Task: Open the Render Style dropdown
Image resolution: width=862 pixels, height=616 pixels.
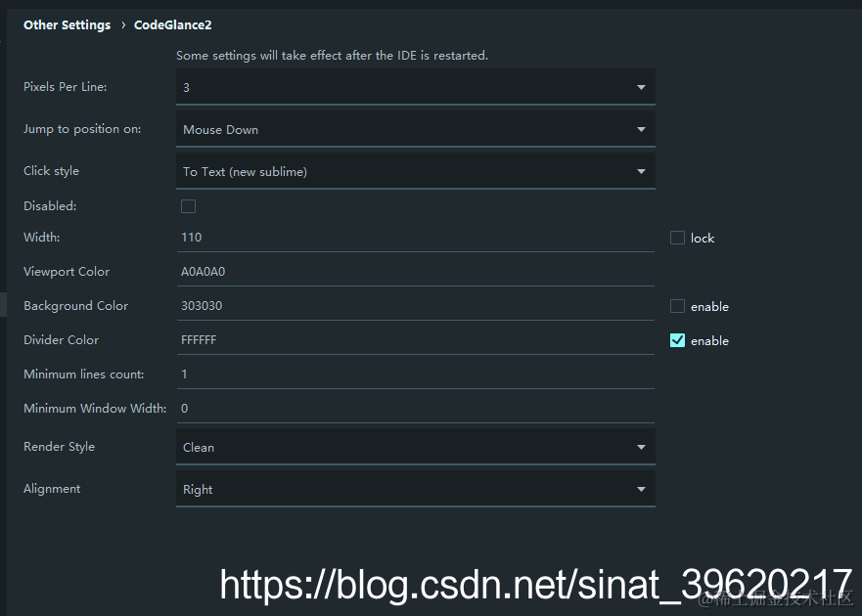Action: [416, 447]
